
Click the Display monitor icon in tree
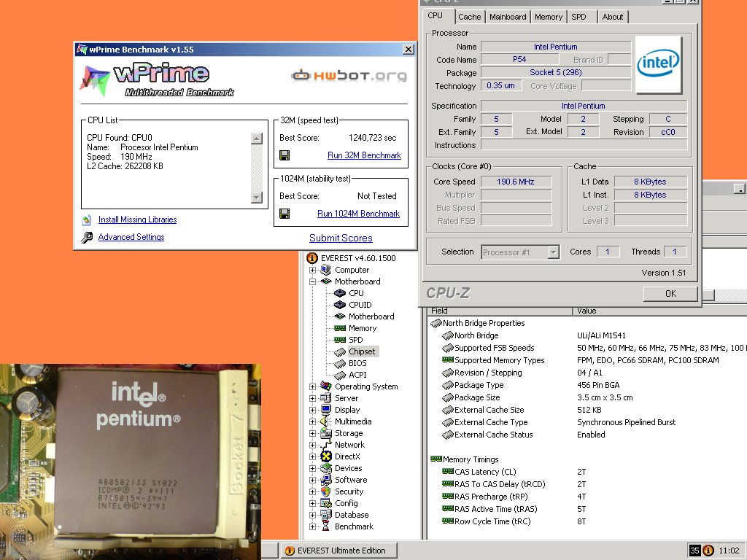tap(326, 410)
